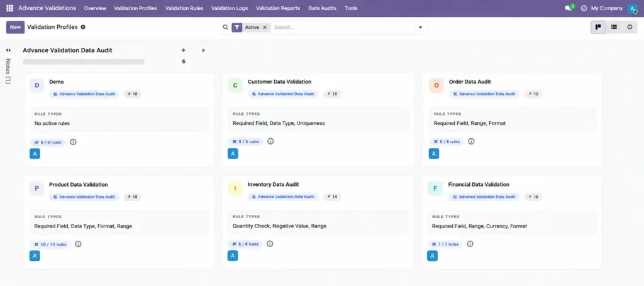The width and height of the screenshot is (644, 286).
Task: Open the Financial Data Validation card title
Action: click(x=479, y=185)
